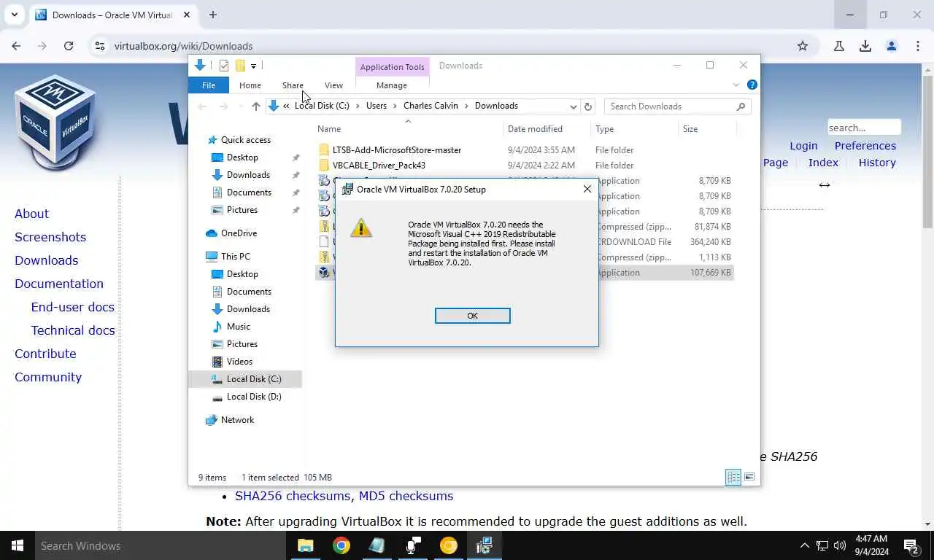Click Chrome site information icon
This screenshot has height=560, width=934.
tap(100, 46)
